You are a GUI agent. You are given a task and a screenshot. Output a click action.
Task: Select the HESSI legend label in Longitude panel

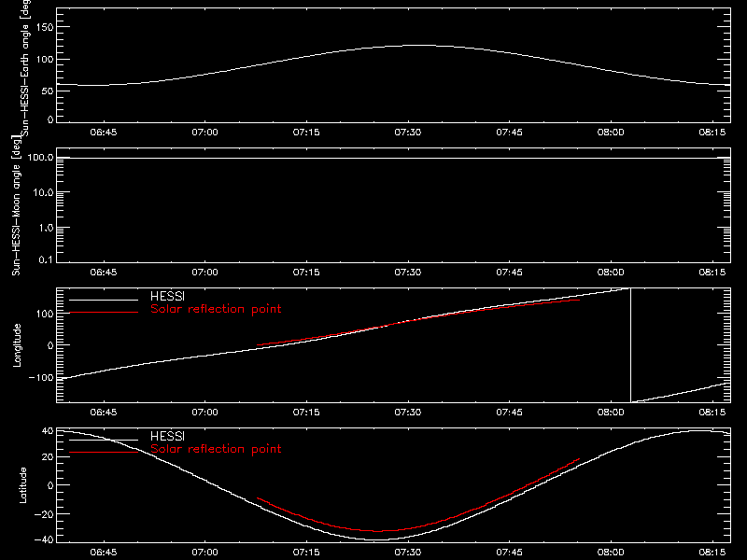[167, 296]
